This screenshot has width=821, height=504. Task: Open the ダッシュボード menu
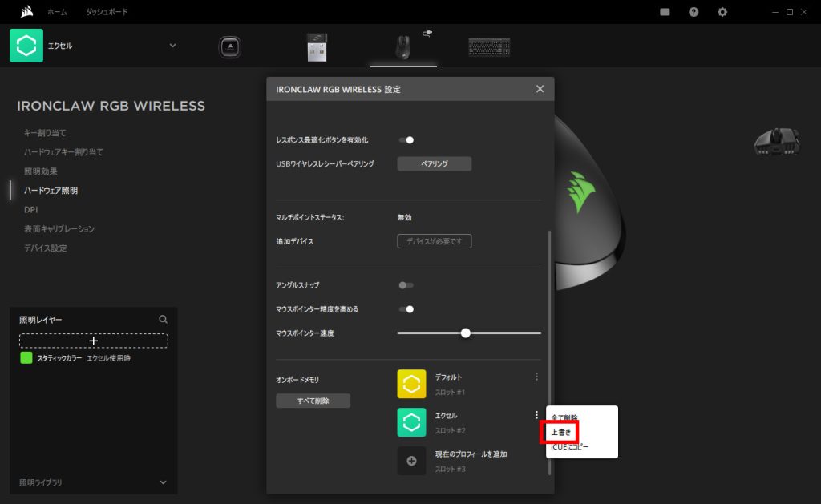click(x=107, y=12)
